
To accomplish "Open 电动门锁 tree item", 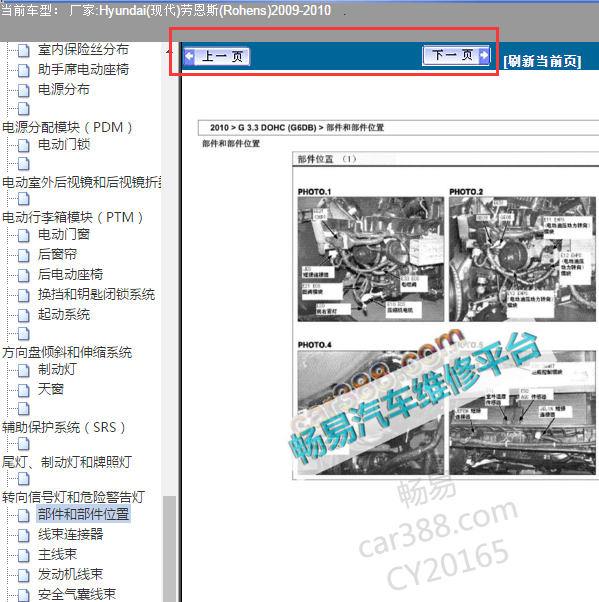I will (x=63, y=145).
